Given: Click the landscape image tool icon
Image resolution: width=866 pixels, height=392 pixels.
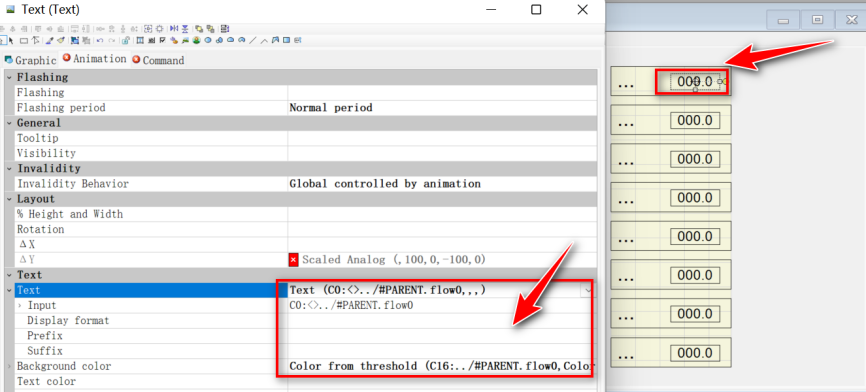Looking at the screenshot, I should [x=185, y=40].
